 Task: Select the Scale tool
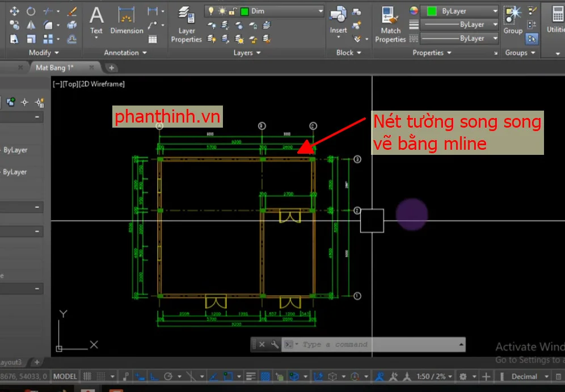coord(31,39)
